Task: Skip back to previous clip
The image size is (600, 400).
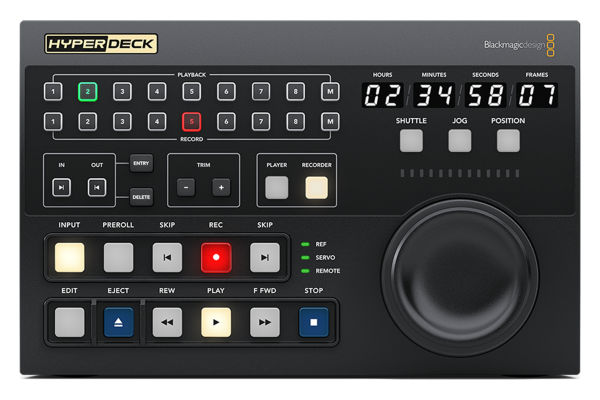Action: pos(167,258)
